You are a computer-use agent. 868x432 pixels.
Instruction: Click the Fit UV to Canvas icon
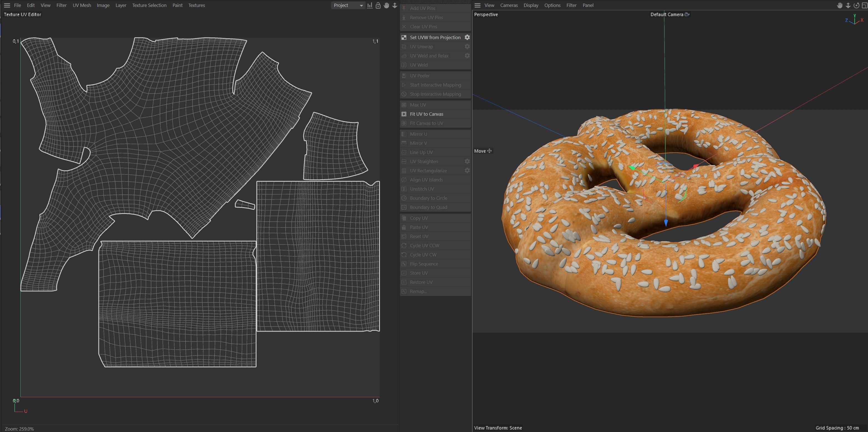click(404, 114)
